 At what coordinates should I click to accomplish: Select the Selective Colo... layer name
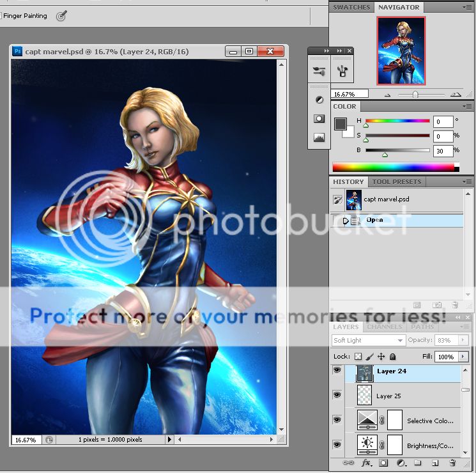(x=430, y=421)
